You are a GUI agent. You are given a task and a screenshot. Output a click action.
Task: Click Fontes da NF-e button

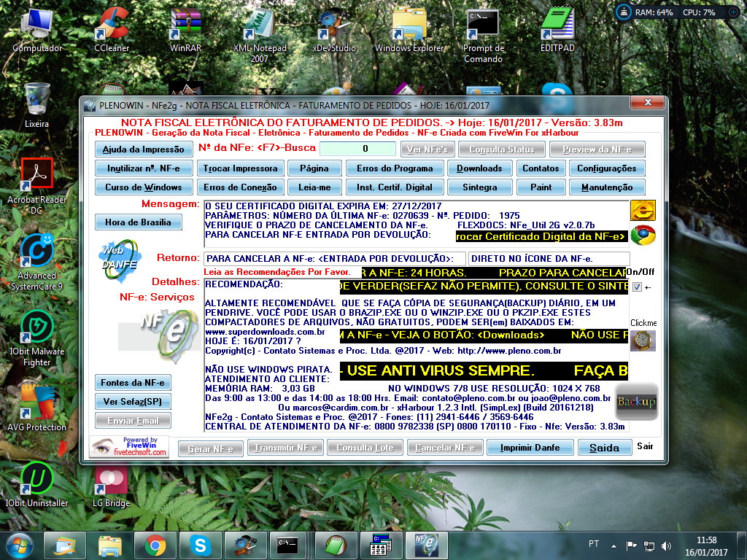point(133,382)
